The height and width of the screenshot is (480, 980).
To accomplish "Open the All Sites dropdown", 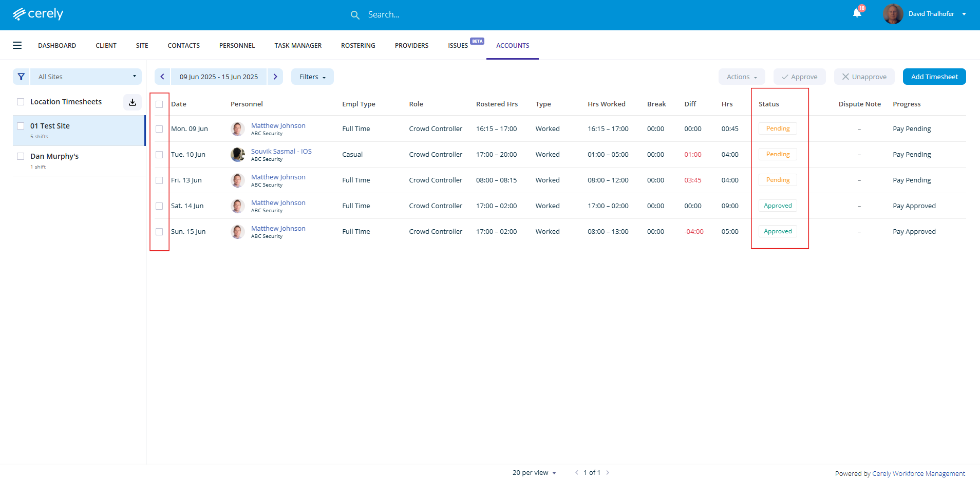I will (x=86, y=77).
